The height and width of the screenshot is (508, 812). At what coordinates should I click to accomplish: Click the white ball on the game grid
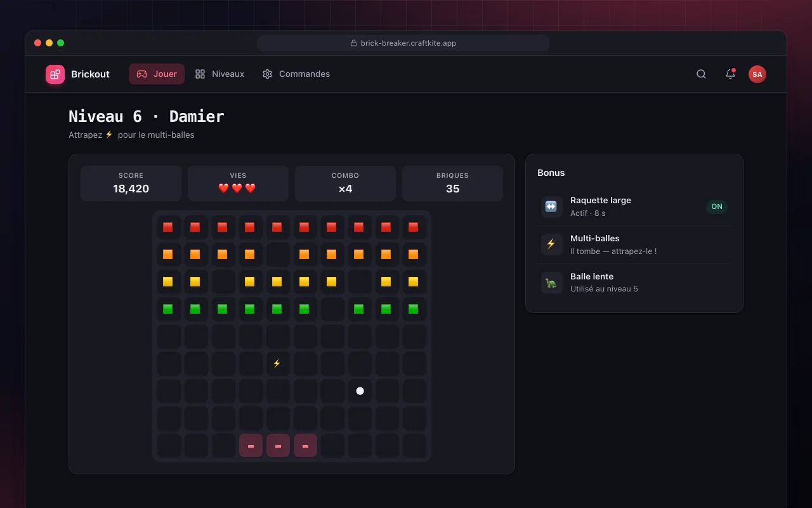[x=360, y=391]
